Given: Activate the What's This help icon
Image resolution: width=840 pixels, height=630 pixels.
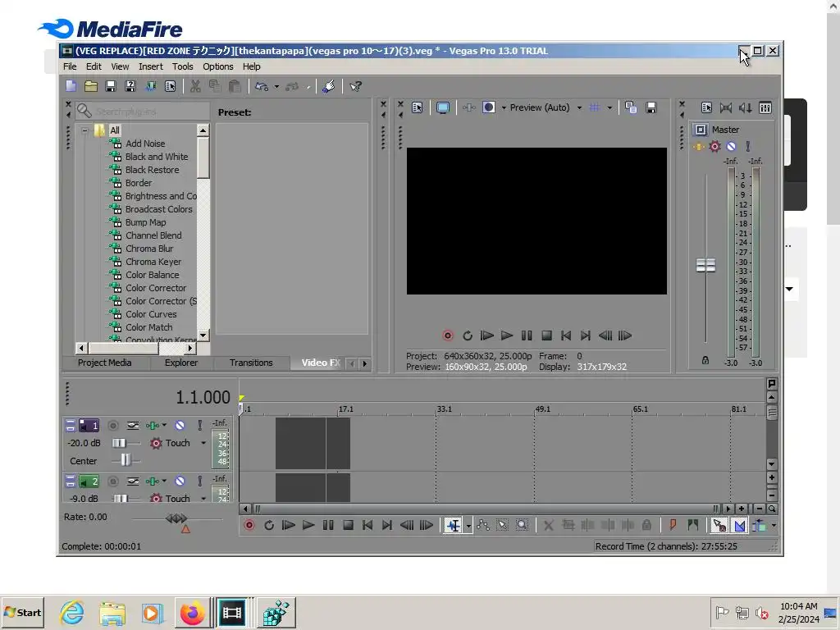Looking at the screenshot, I should [x=355, y=86].
